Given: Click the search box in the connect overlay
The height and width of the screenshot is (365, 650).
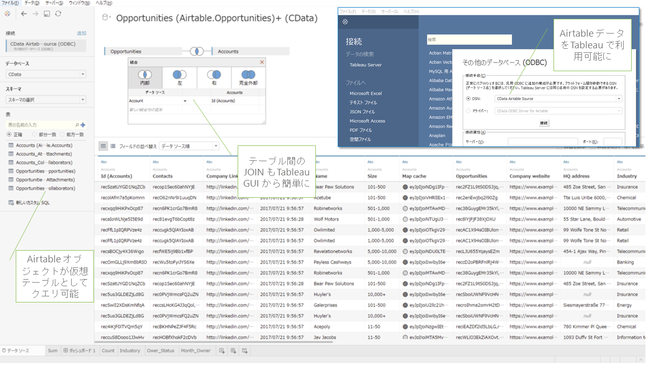Looking at the screenshot, I should coord(469,39).
